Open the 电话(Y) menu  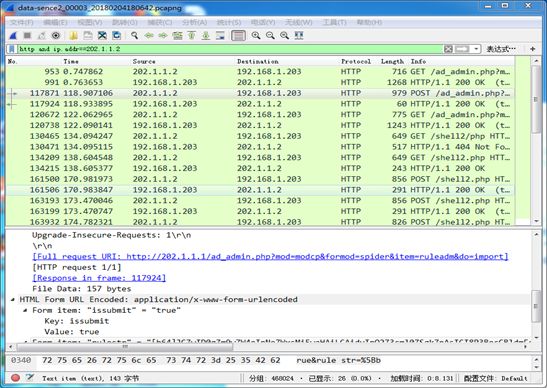[x=263, y=22]
